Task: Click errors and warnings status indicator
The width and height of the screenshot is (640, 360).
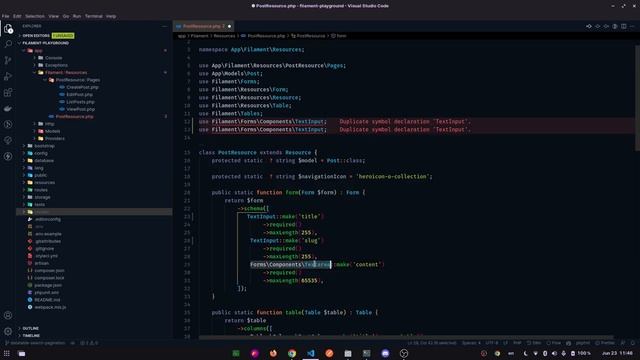Action: click(x=89, y=343)
